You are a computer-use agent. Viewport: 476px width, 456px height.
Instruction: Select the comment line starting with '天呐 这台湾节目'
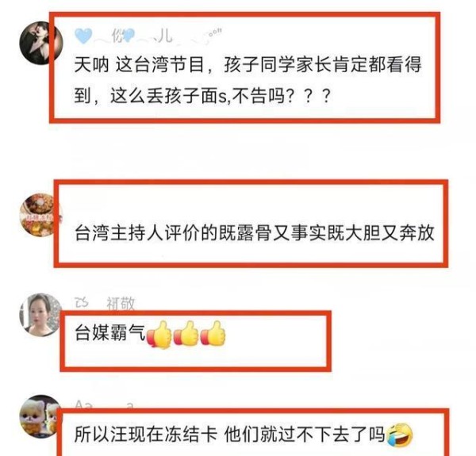click(x=248, y=65)
